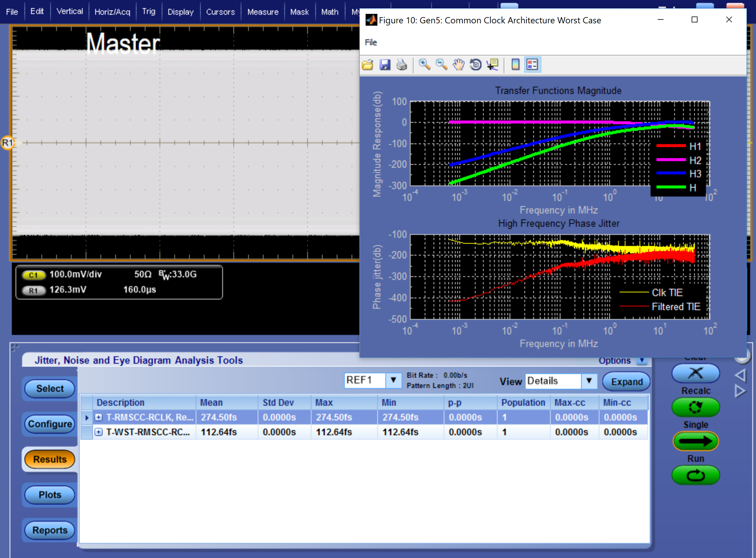
Task: Activate the Pan hand tool
Action: click(x=458, y=65)
